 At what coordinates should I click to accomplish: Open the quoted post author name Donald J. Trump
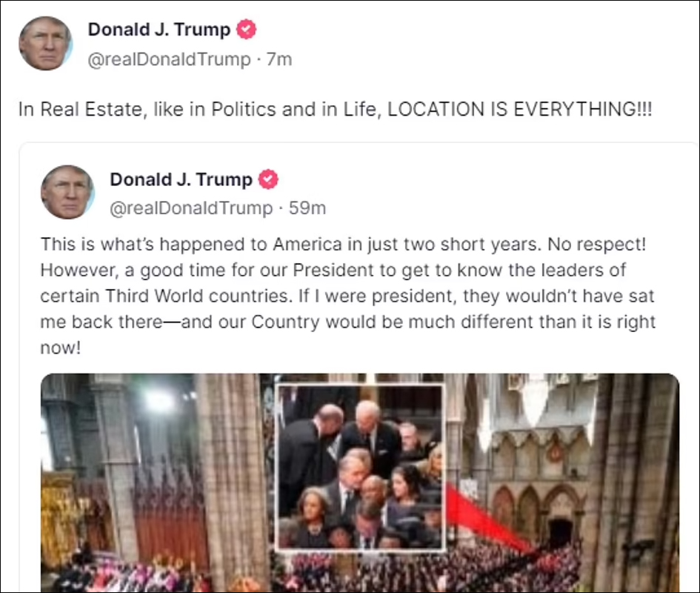click(x=181, y=179)
